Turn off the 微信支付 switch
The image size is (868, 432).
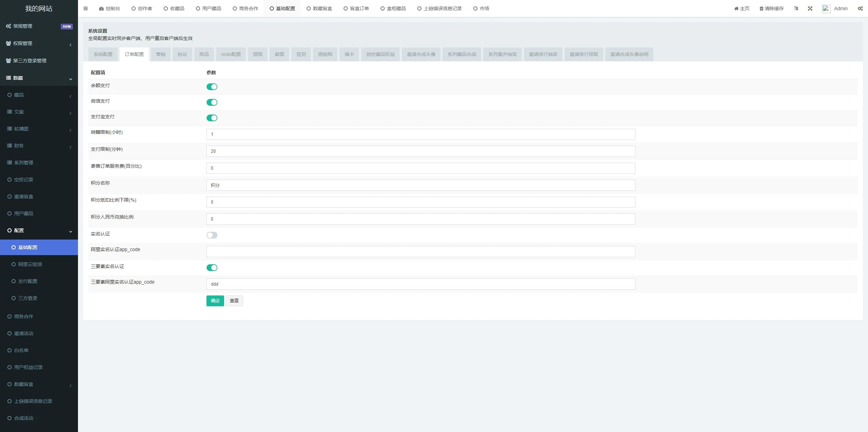[x=212, y=102]
